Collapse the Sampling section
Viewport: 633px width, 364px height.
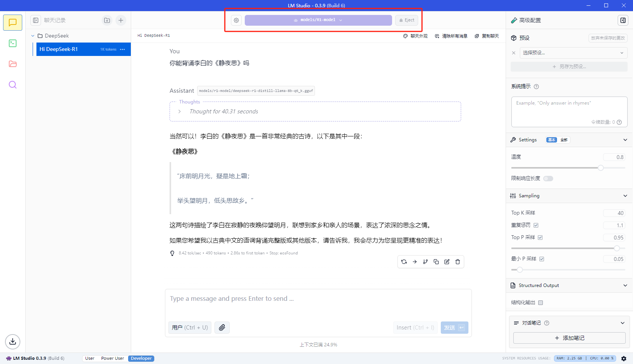625,196
